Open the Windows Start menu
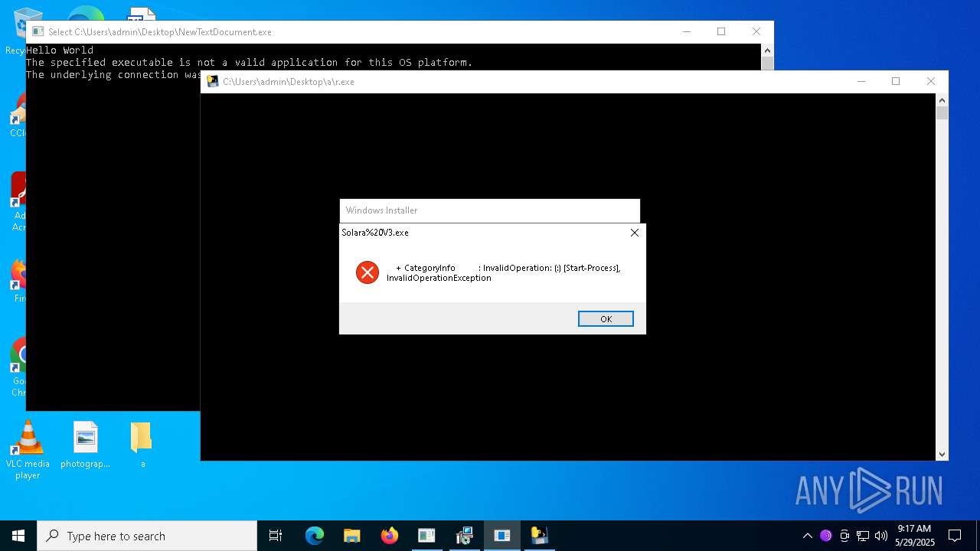 click(18, 536)
